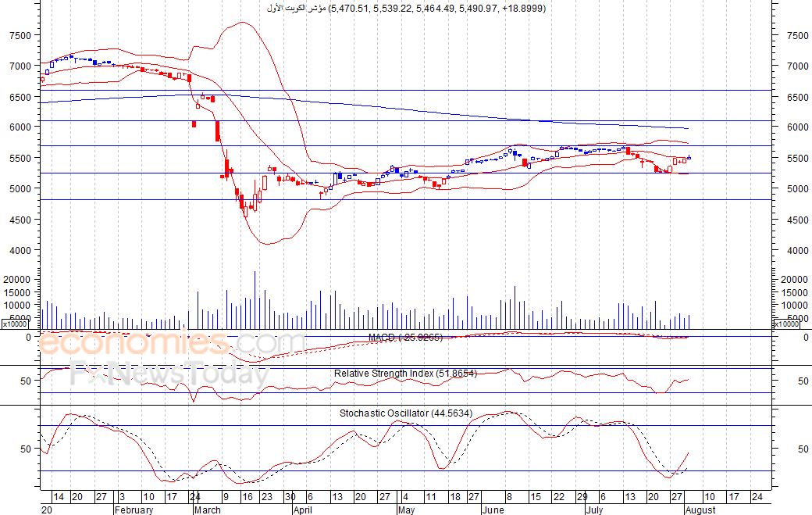Click the Stochastic Oscillator label
Viewport: 812px width, 515px height.
tap(406, 413)
